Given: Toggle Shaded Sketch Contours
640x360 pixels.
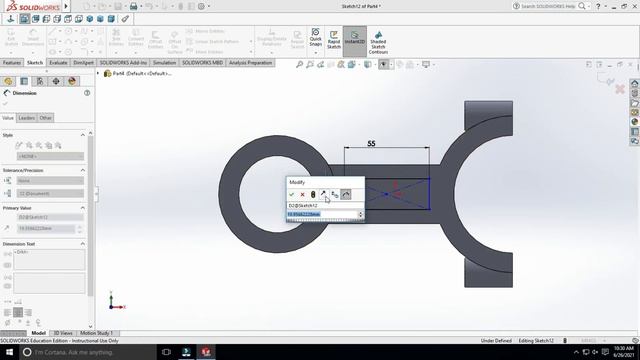Looking at the screenshot, I should [378, 42].
